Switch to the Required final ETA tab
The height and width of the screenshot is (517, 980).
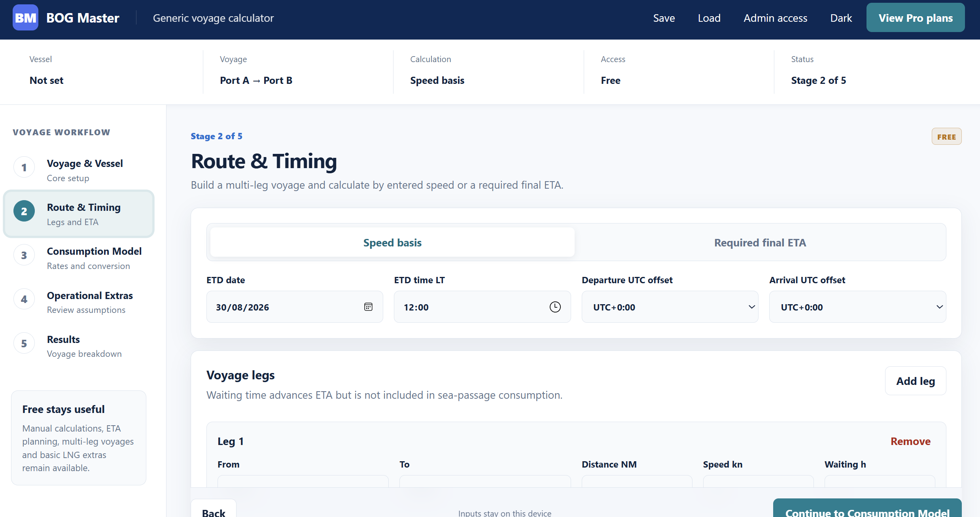coord(760,242)
